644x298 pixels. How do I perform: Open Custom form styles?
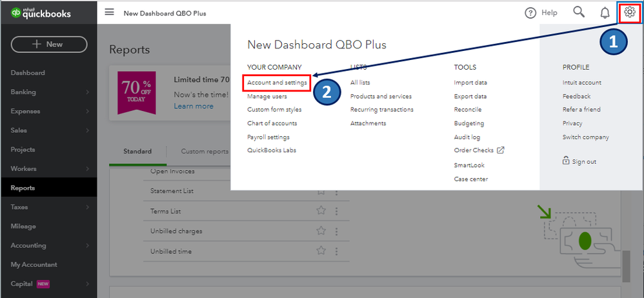(274, 110)
